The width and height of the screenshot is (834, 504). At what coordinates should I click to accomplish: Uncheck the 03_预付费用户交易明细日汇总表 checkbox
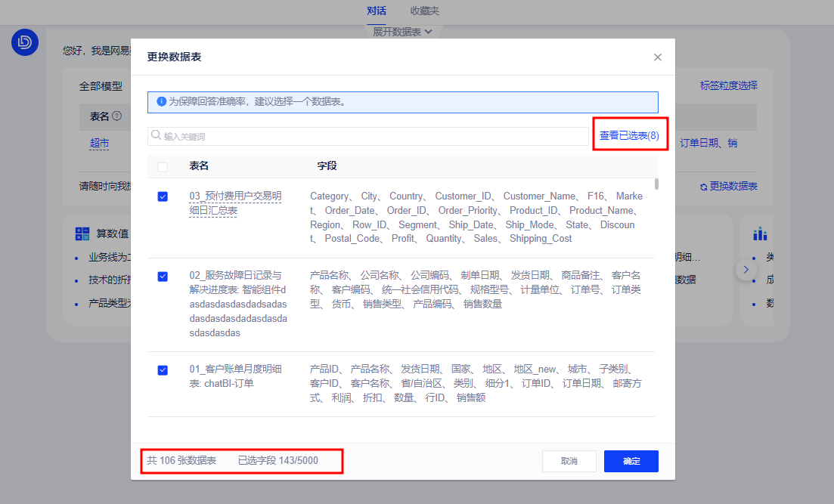pyautogui.click(x=163, y=196)
